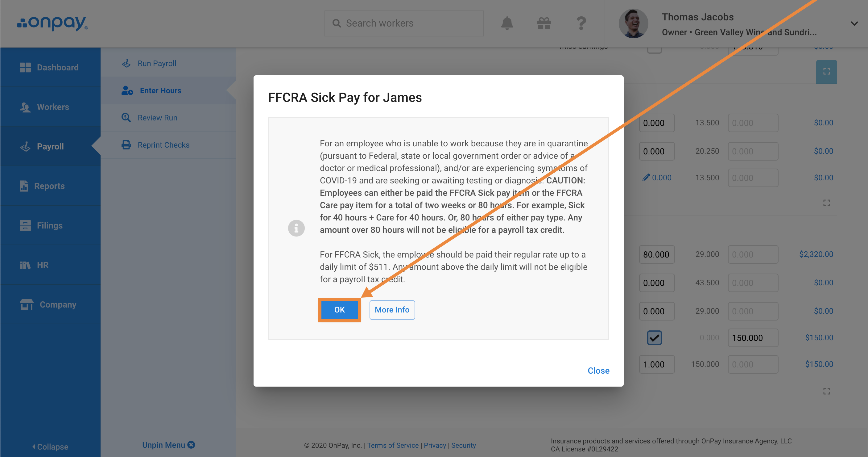This screenshot has height=457, width=868.
Task: Click the Workers people icon
Action: pos(25,107)
